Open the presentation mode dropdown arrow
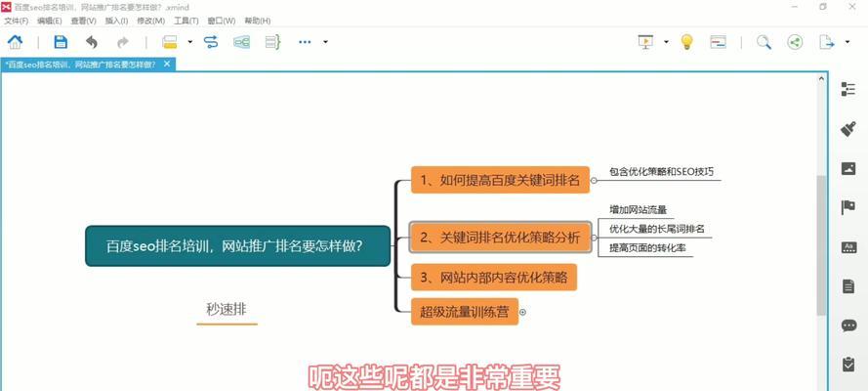Image resolution: width=868 pixels, height=391 pixels. pyautogui.click(x=666, y=41)
